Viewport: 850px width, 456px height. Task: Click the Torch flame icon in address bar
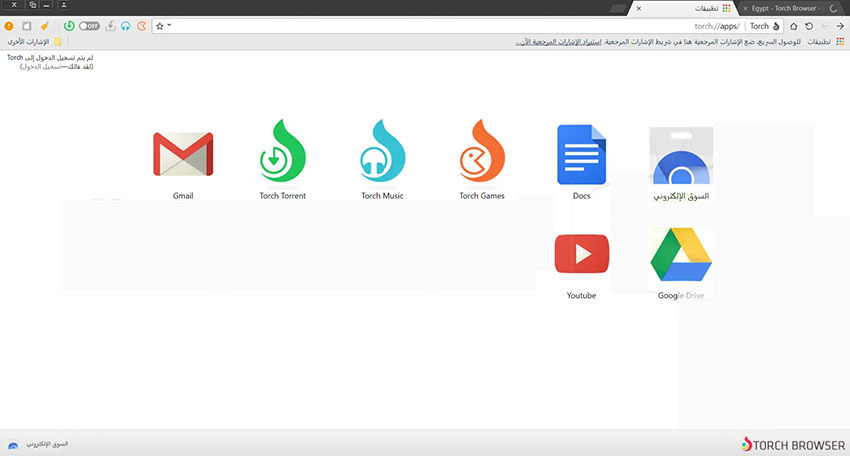tap(776, 26)
